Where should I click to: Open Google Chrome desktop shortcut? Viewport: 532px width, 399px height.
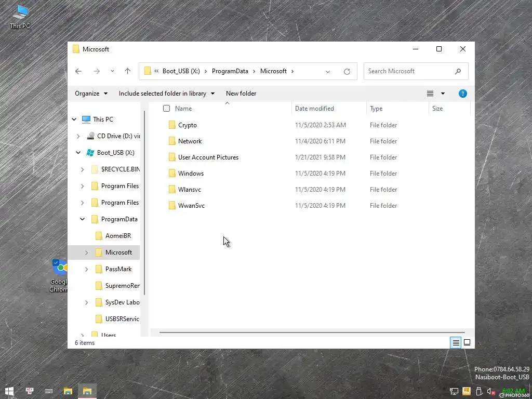59,276
